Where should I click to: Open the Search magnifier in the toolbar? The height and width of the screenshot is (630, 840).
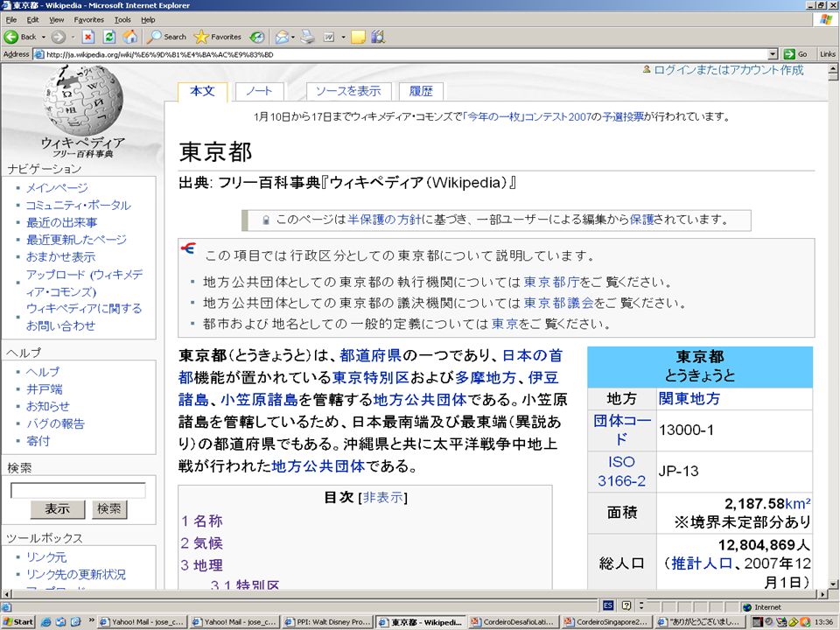(x=154, y=37)
